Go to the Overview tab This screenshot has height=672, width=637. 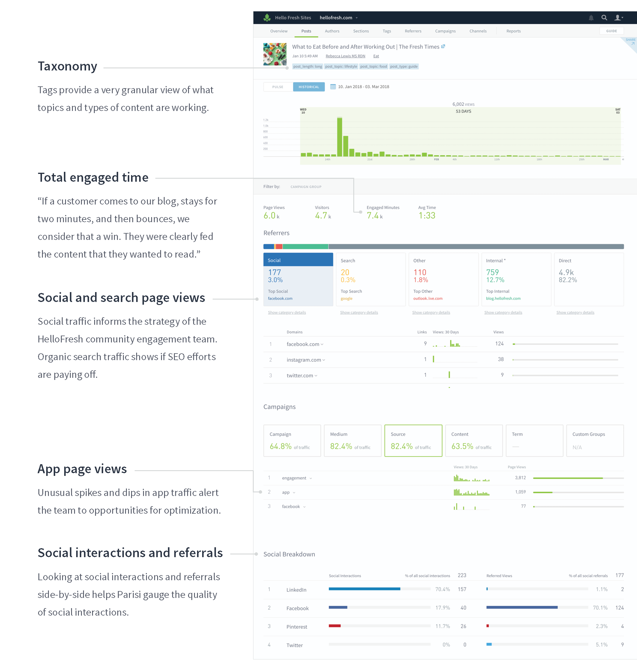click(279, 31)
